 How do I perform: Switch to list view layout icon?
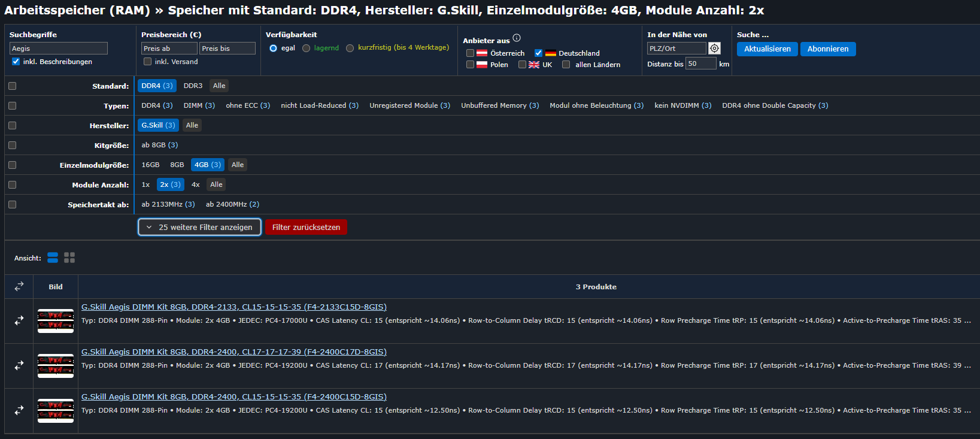pyautogui.click(x=53, y=258)
